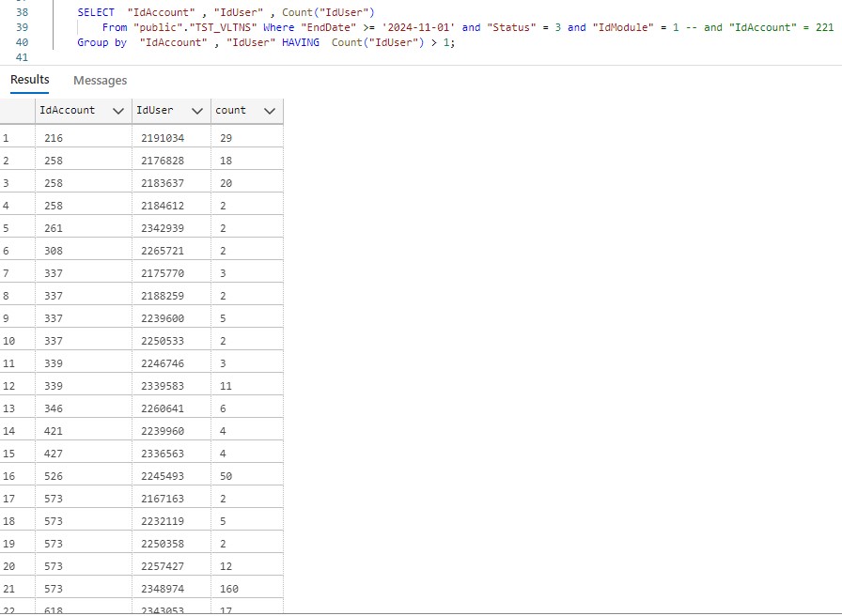The image size is (842, 616).
Task: Open the IdAccount column dropdown arrow
Action: (x=118, y=111)
